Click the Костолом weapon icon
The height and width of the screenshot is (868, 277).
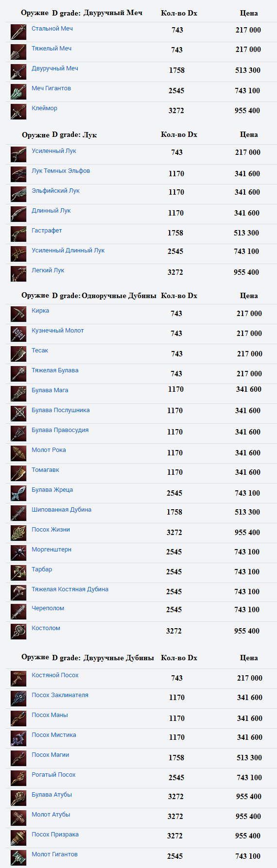(18, 632)
